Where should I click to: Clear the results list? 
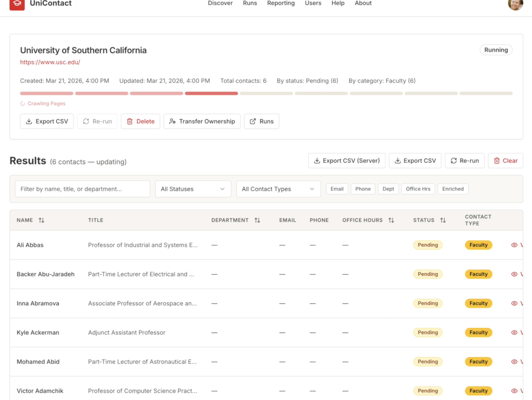506,161
